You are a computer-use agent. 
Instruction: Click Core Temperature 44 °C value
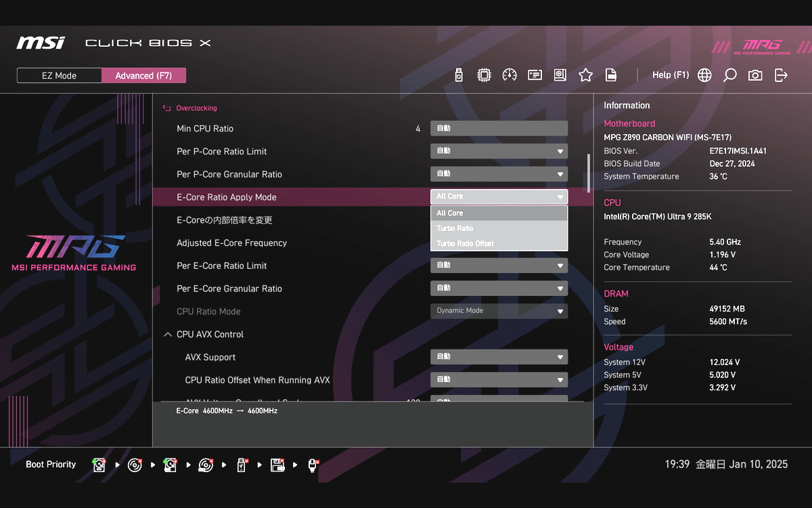[x=718, y=268]
